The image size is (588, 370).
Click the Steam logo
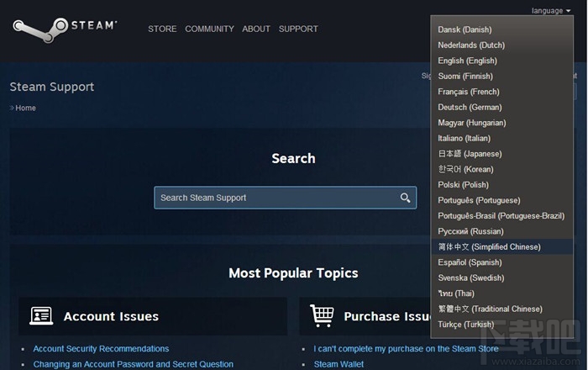pyautogui.click(x=65, y=29)
